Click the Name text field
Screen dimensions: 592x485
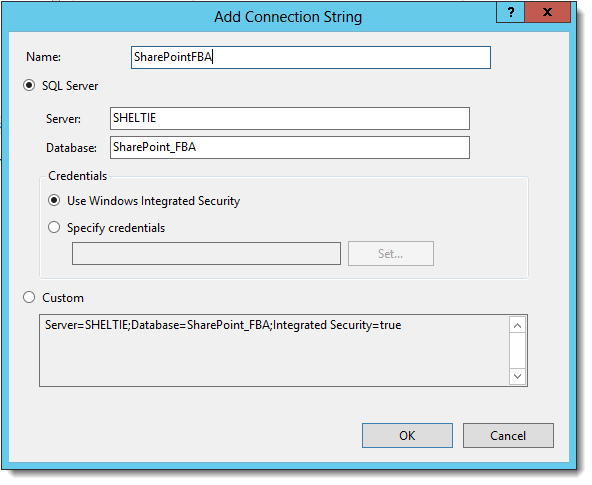point(311,57)
